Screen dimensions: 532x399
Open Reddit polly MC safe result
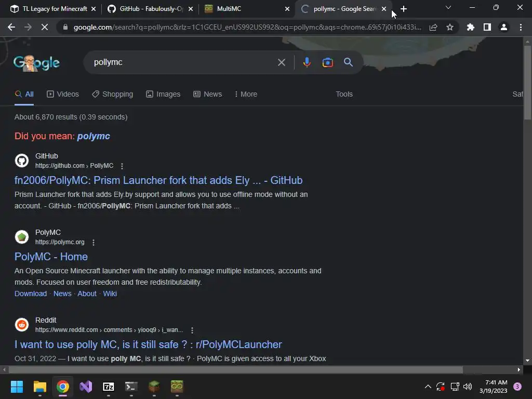click(x=148, y=344)
